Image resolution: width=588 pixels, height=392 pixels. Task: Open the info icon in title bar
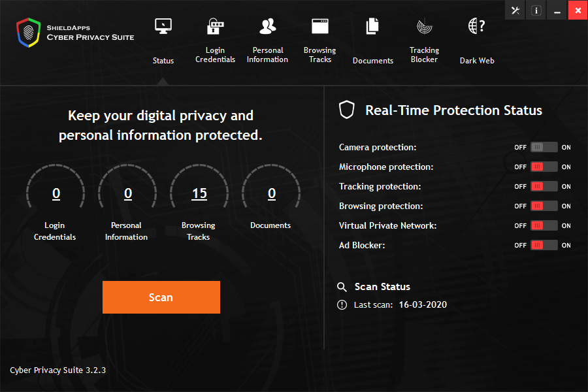[536, 10]
